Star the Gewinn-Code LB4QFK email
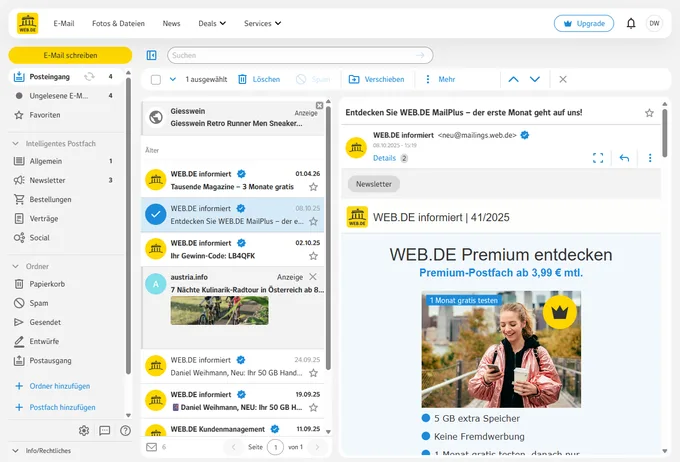The height and width of the screenshot is (462, 680). 314,256
